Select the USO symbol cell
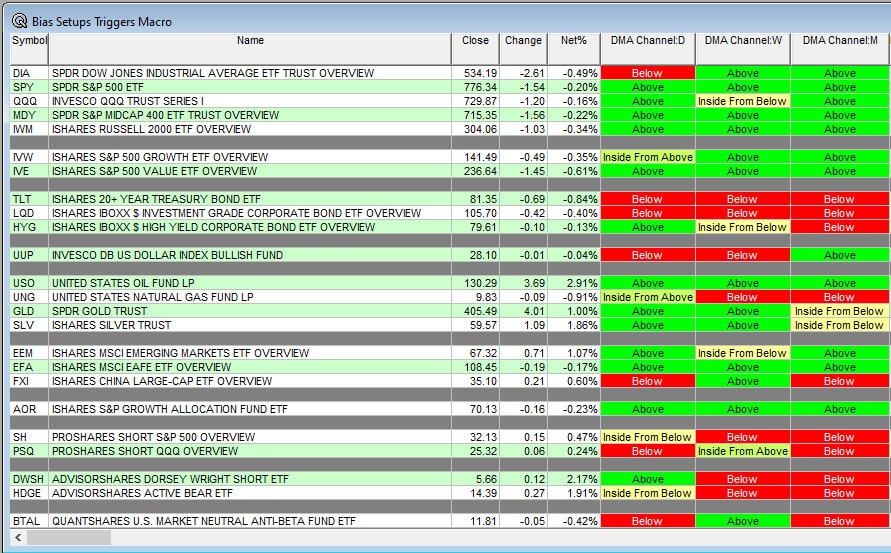 coord(30,283)
